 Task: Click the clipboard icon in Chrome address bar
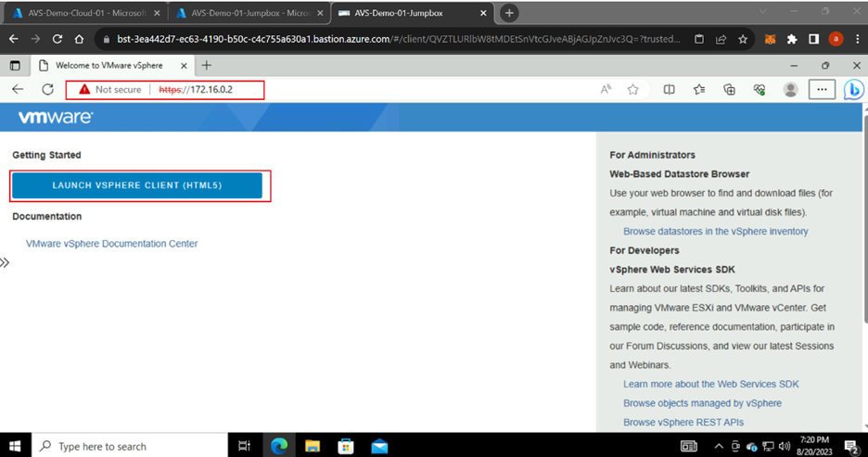pos(699,39)
